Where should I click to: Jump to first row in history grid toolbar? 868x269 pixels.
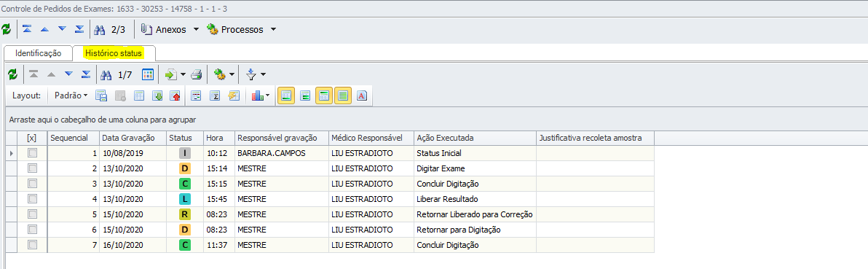pyautogui.click(x=33, y=74)
